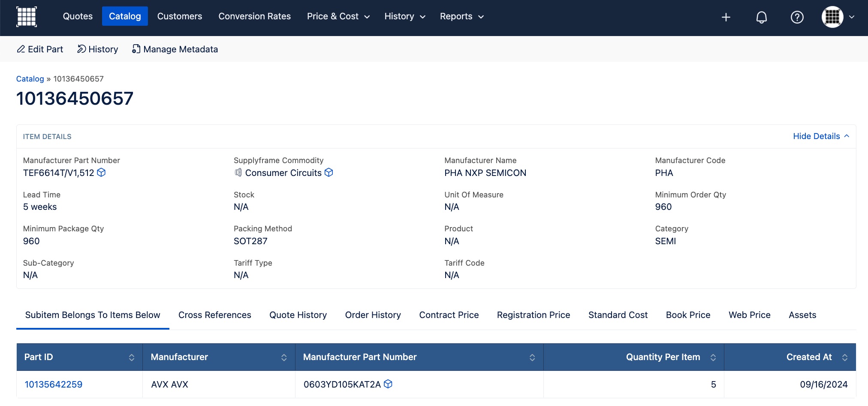The image size is (868, 406).
Task: Switch to the Assets tab
Action: tap(802, 315)
